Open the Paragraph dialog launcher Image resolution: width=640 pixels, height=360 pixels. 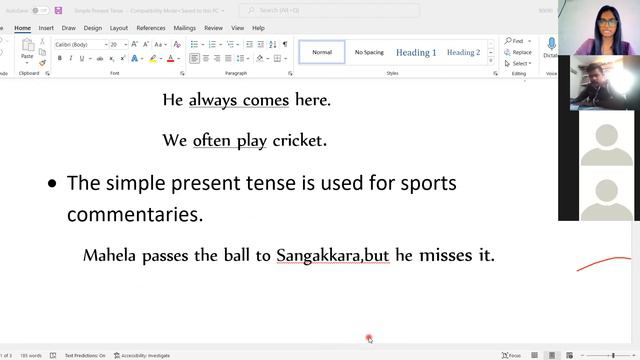point(290,73)
